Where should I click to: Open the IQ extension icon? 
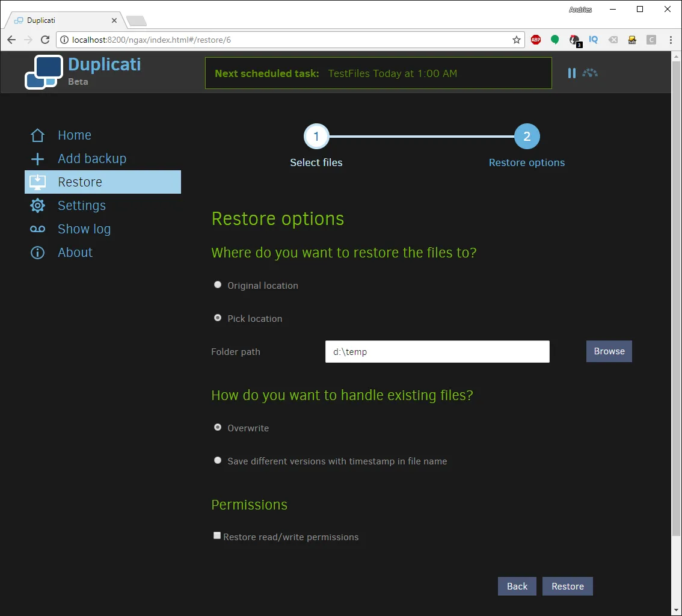pyautogui.click(x=593, y=40)
